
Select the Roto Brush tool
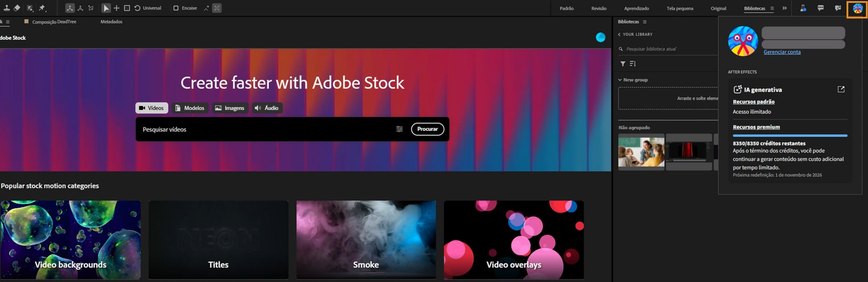pos(30,8)
